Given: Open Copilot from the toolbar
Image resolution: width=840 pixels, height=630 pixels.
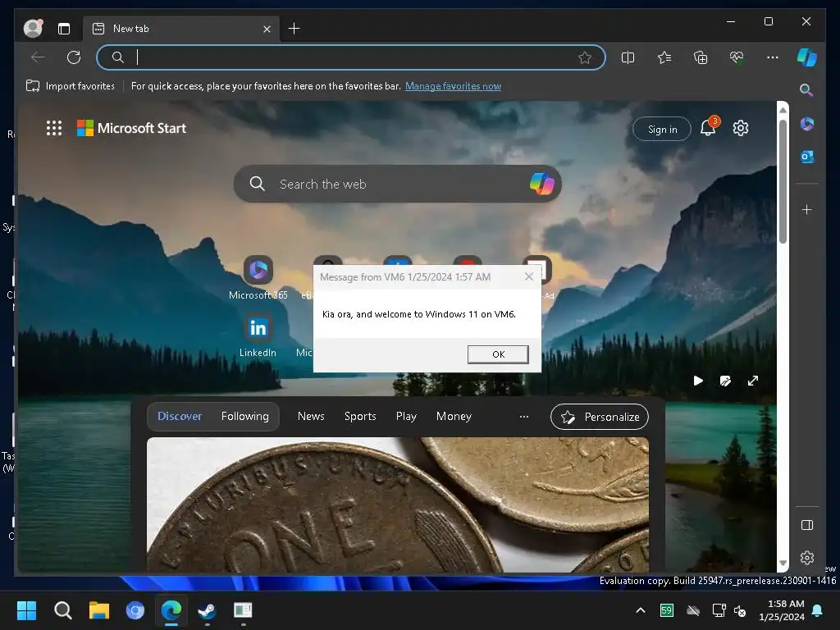Looking at the screenshot, I should [x=807, y=57].
